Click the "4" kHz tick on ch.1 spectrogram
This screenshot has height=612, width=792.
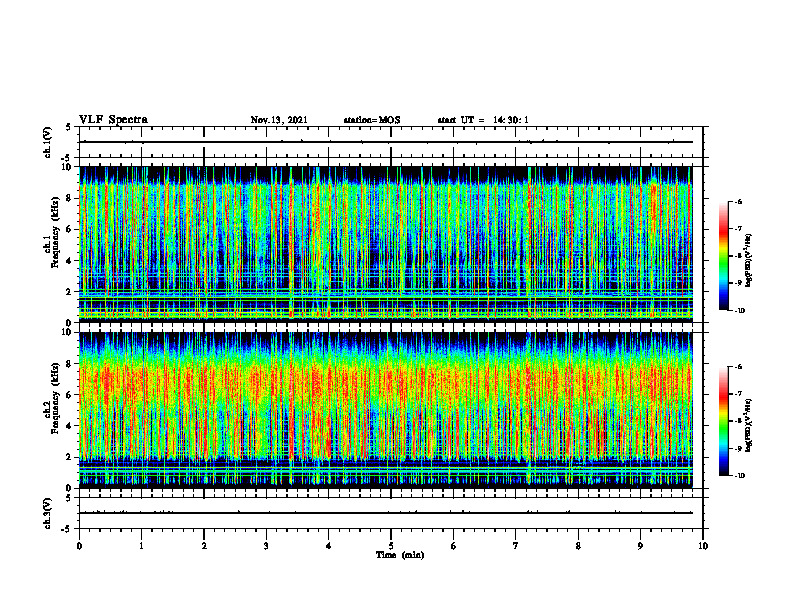(70, 261)
